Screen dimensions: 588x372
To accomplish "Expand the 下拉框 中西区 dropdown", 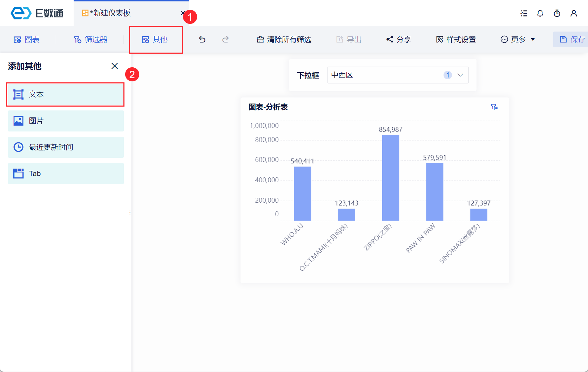I will click(x=398, y=75).
